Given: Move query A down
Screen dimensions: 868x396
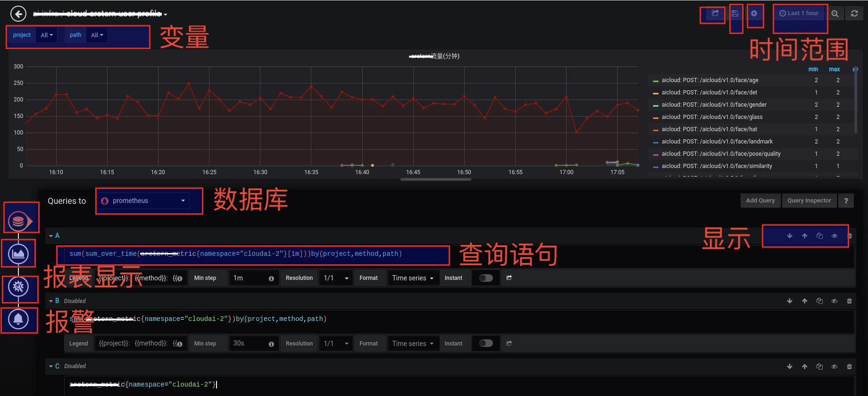Looking at the screenshot, I should coord(790,236).
